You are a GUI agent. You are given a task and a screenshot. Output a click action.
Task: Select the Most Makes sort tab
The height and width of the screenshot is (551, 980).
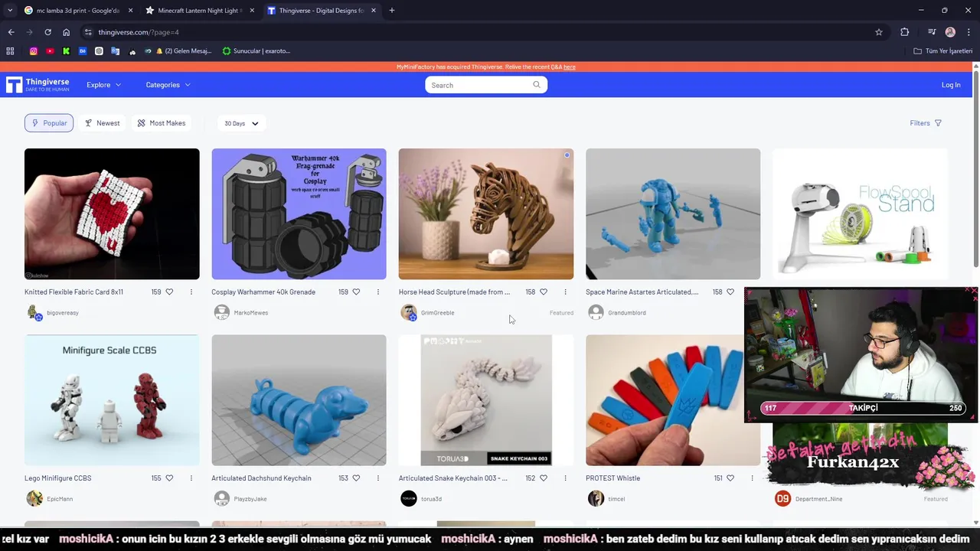pos(162,123)
